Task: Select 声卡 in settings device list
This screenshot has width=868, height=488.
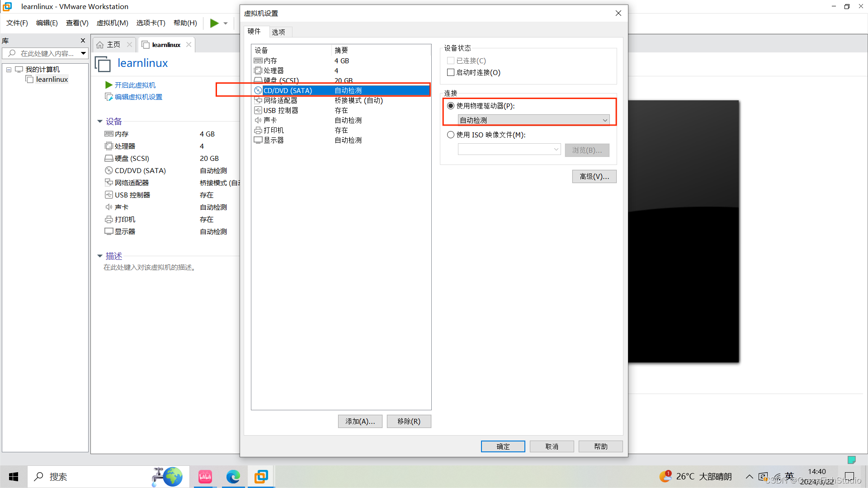Action: [341, 120]
